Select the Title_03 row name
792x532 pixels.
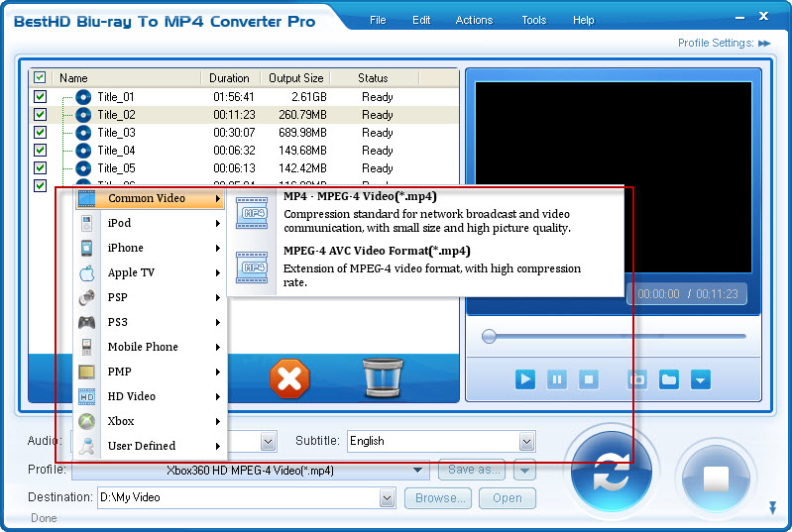[x=116, y=132]
